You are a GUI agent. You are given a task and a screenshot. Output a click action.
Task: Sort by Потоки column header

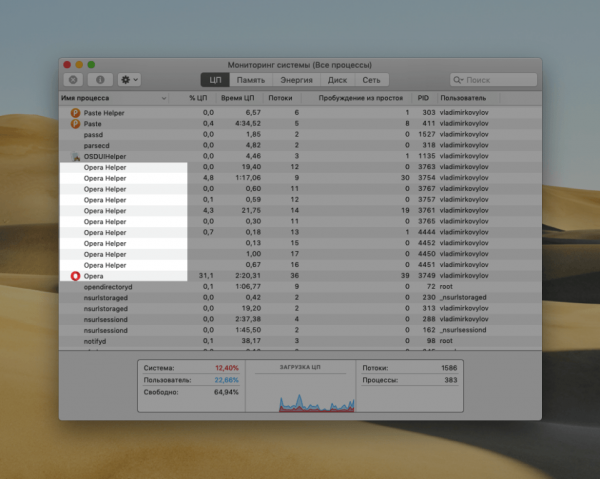click(280, 98)
